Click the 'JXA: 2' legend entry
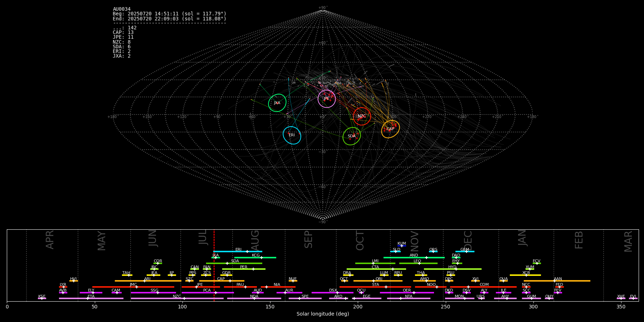The width and height of the screenshot is (644, 322). pos(122,56)
